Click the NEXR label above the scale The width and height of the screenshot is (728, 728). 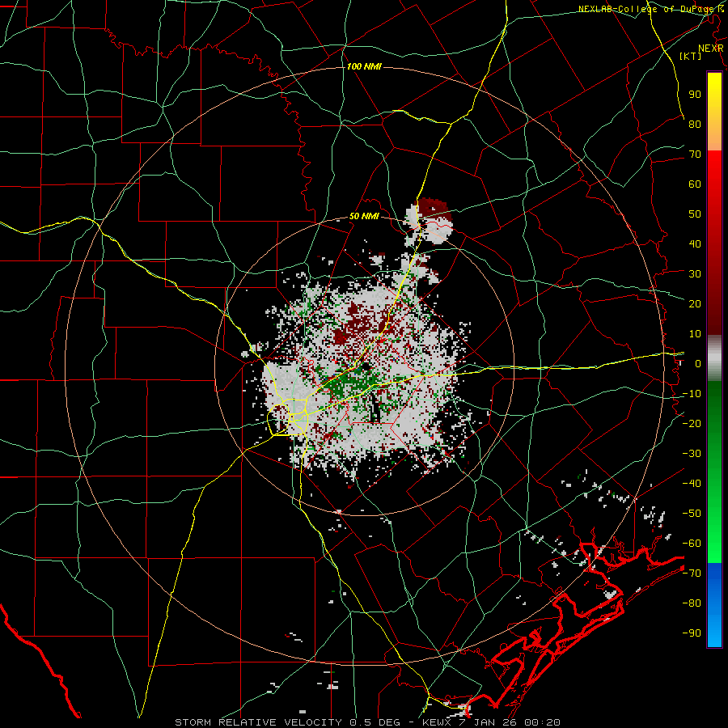(x=711, y=49)
